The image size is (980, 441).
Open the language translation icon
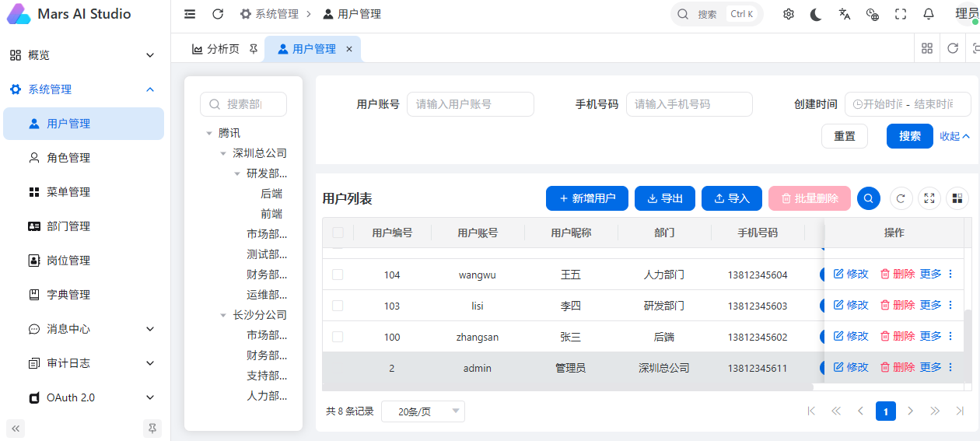(x=845, y=14)
